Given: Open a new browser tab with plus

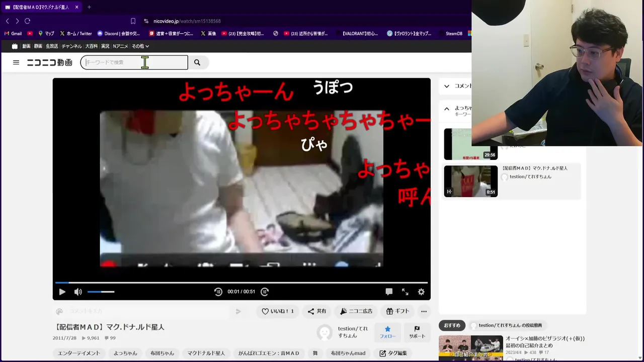Looking at the screenshot, I should [x=89, y=7].
